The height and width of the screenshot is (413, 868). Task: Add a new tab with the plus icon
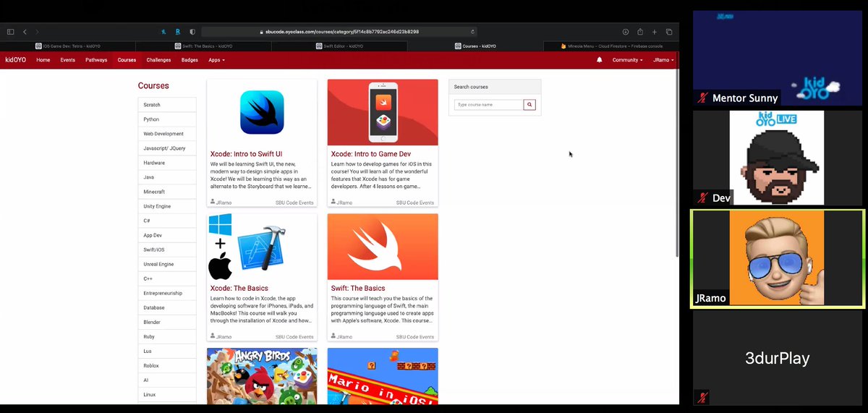click(655, 32)
